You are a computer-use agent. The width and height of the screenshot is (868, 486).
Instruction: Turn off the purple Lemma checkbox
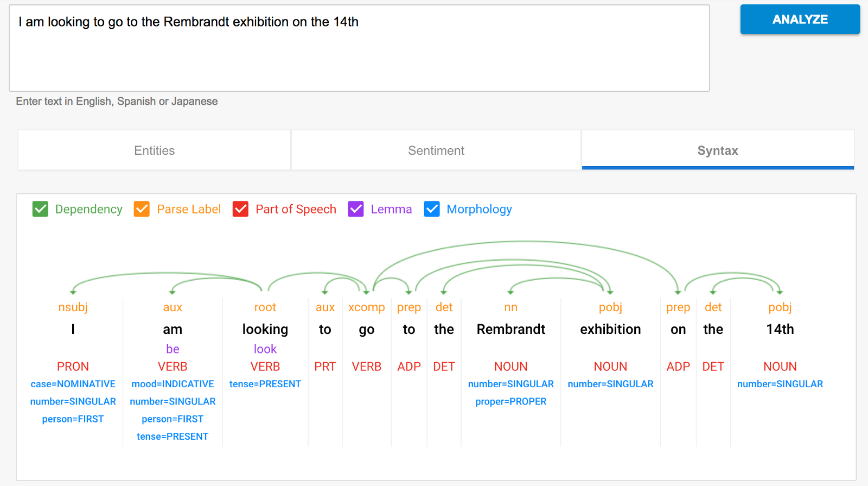(x=356, y=209)
